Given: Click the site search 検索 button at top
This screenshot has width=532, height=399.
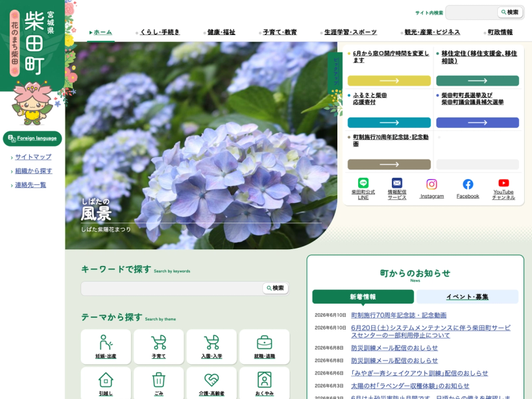Looking at the screenshot, I should [x=510, y=12].
